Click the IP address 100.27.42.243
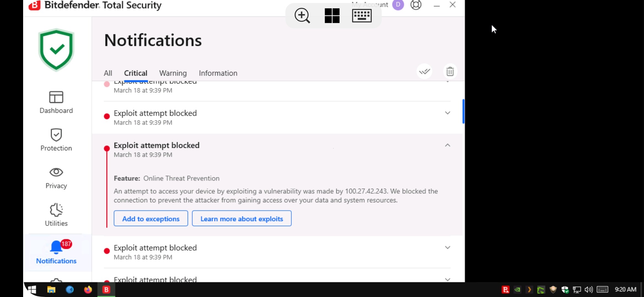The height and width of the screenshot is (297, 644). point(366,191)
